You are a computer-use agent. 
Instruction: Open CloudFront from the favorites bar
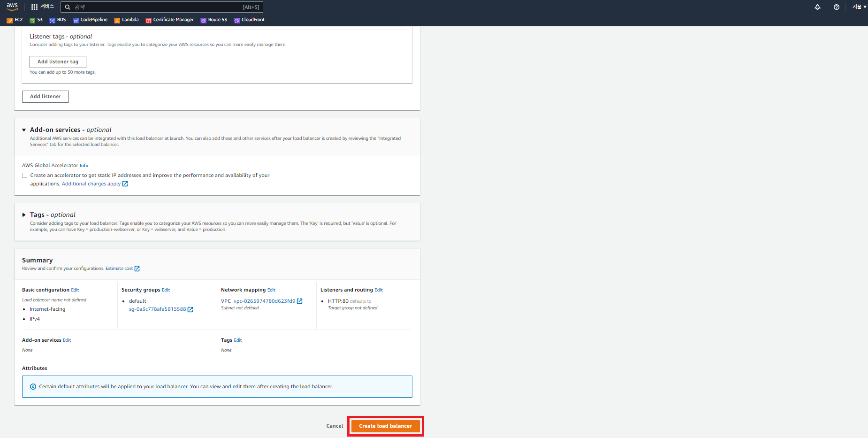[249, 20]
